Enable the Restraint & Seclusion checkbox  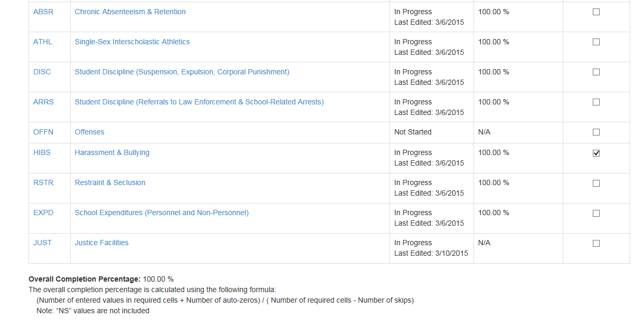point(596,183)
